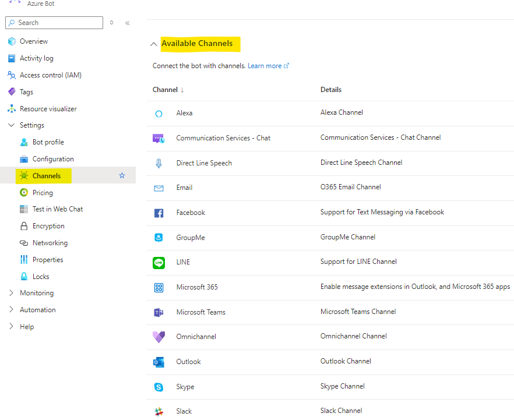Collapse the Available Channels section
This screenshot has height=420, width=514.
pyautogui.click(x=153, y=44)
